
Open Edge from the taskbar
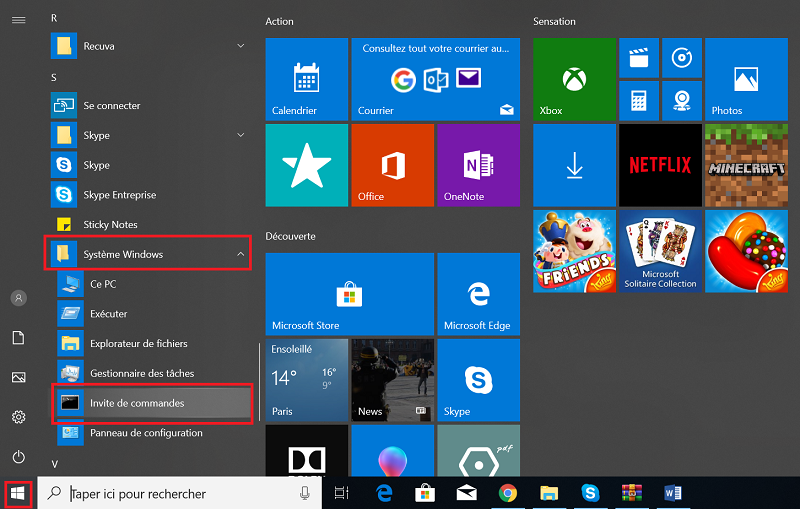click(x=384, y=493)
